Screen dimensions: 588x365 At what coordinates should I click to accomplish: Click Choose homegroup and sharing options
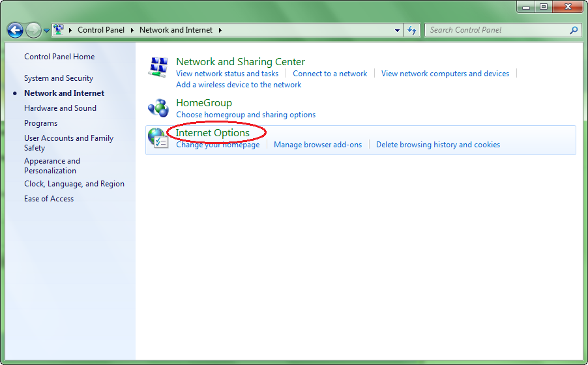246,115
